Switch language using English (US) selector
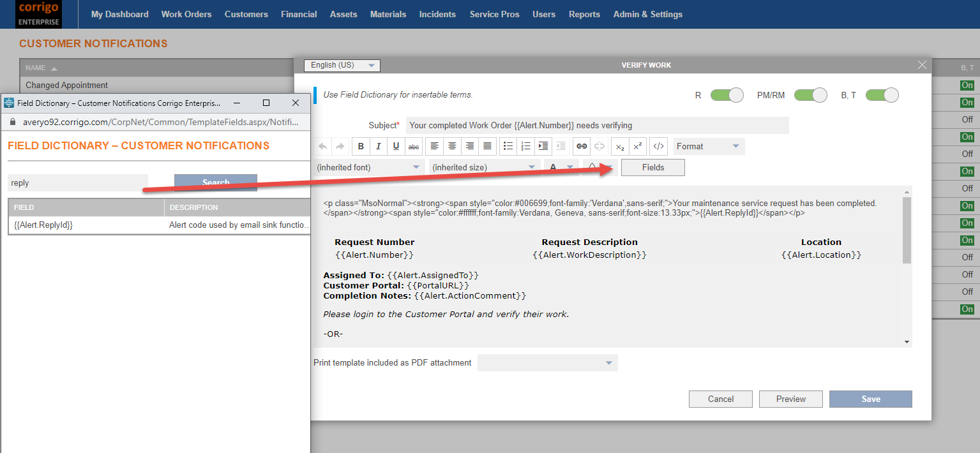The width and height of the screenshot is (980, 453). (342, 65)
